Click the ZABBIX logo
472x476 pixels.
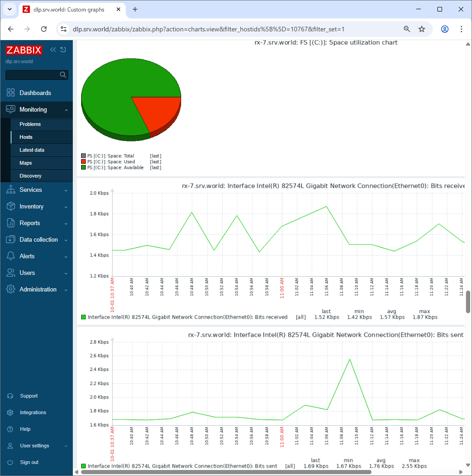coord(24,50)
